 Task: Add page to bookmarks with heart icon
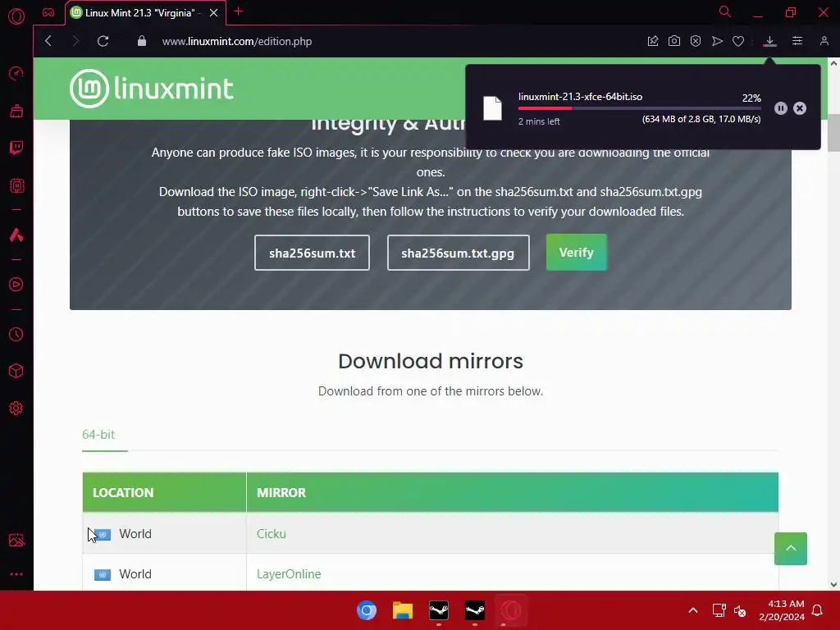tap(738, 41)
